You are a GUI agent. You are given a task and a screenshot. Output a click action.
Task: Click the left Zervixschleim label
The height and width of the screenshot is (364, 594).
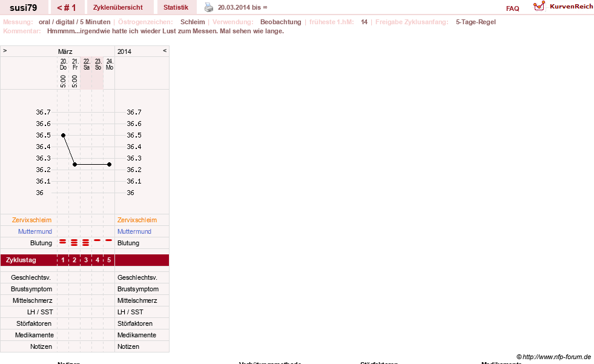click(x=31, y=220)
